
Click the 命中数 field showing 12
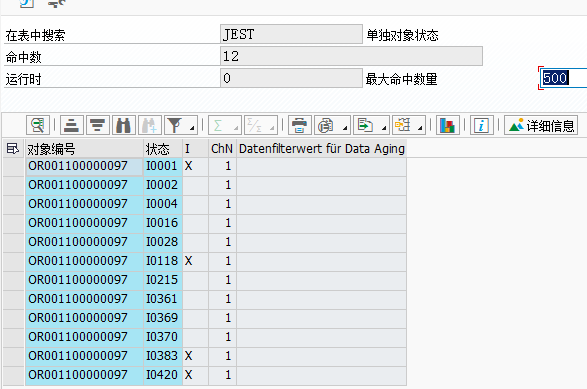point(351,56)
